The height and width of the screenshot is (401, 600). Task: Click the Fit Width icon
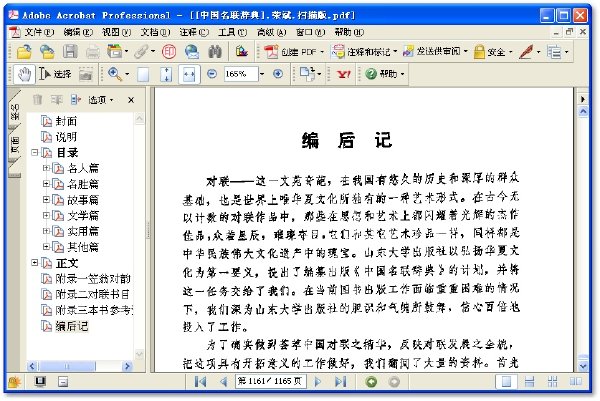tap(189, 74)
